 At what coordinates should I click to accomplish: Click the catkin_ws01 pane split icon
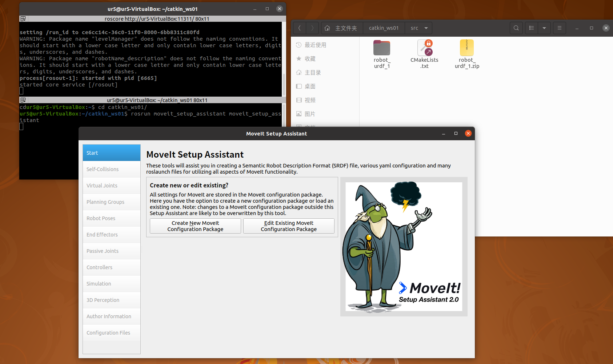(x=23, y=100)
